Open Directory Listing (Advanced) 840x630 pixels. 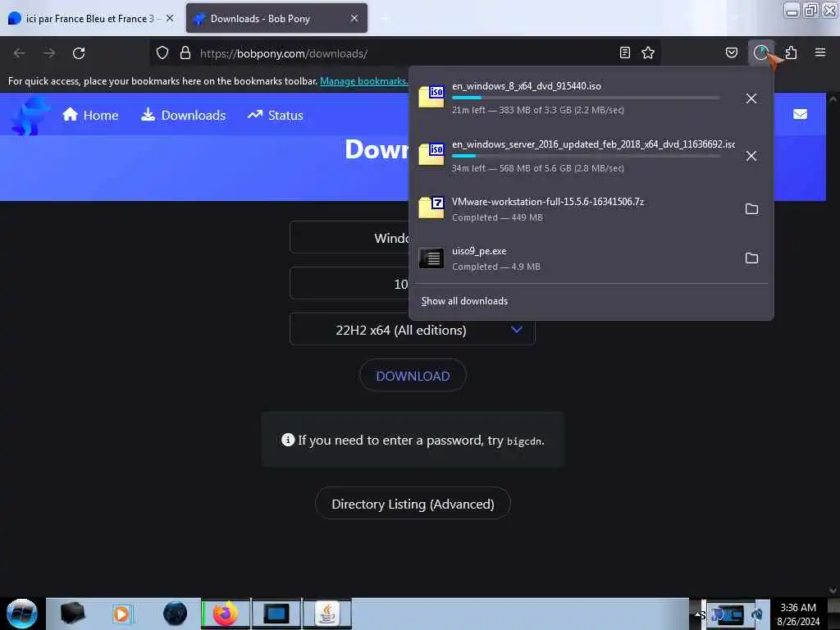tap(413, 504)
